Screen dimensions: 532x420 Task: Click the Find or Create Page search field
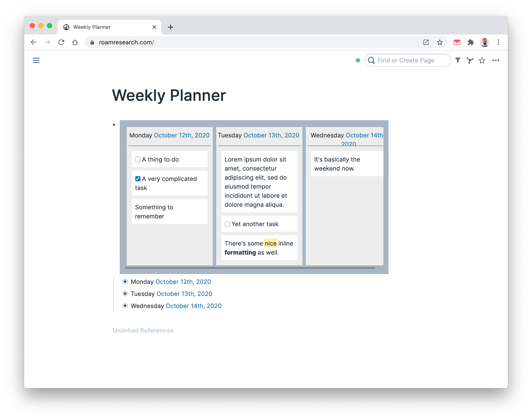tap(407, 60)
